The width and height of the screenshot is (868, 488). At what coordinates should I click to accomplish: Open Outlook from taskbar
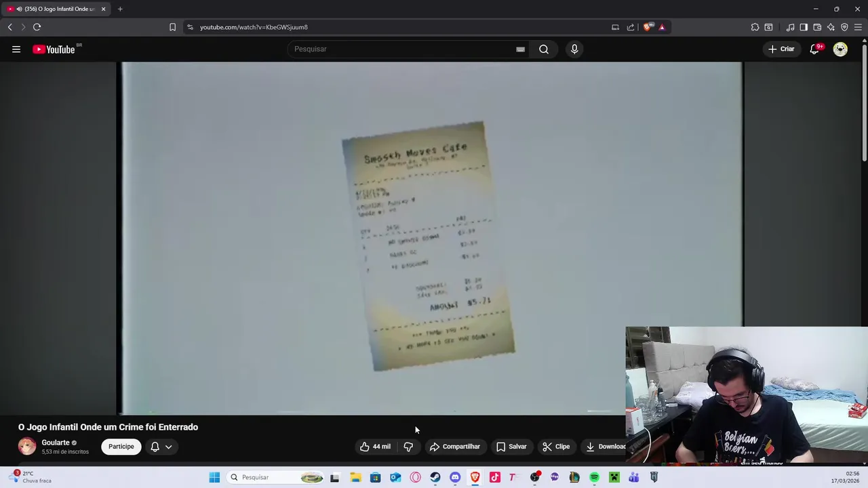395,477
